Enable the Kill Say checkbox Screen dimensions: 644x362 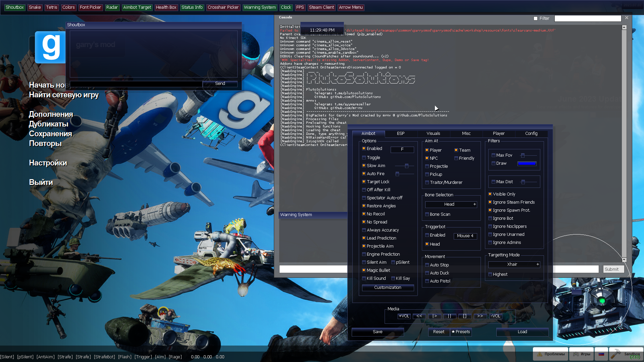393,278
